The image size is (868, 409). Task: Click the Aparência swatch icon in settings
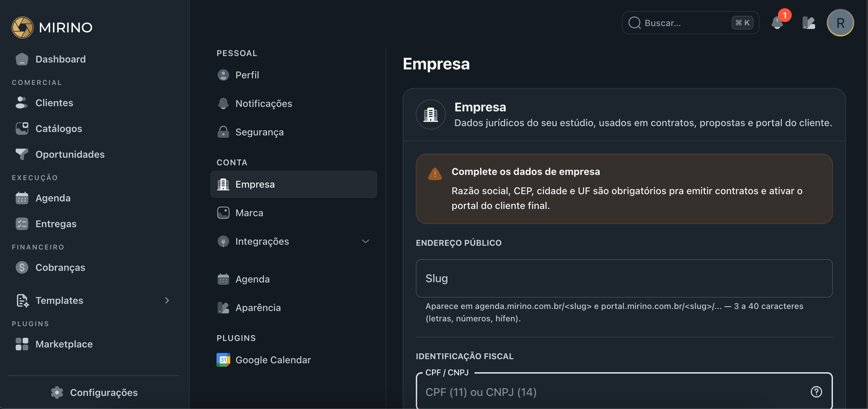click(x=223, y=308)
